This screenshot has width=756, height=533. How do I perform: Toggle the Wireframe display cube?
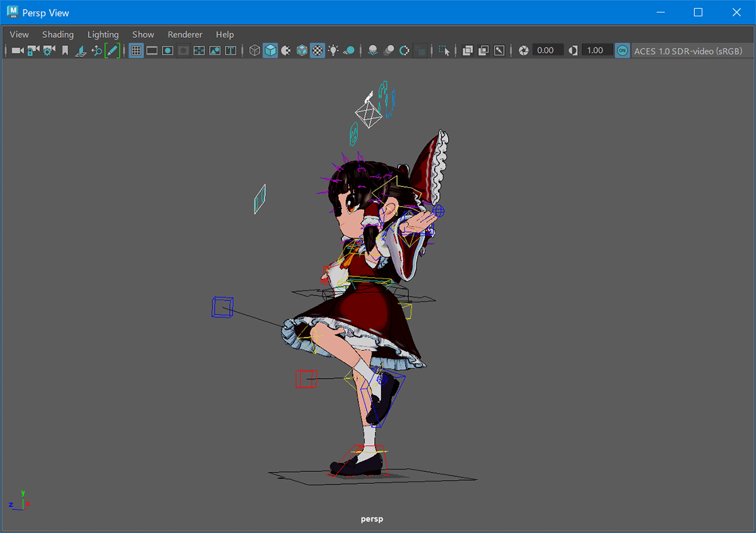pyautogui.click(x=255, y=50)
